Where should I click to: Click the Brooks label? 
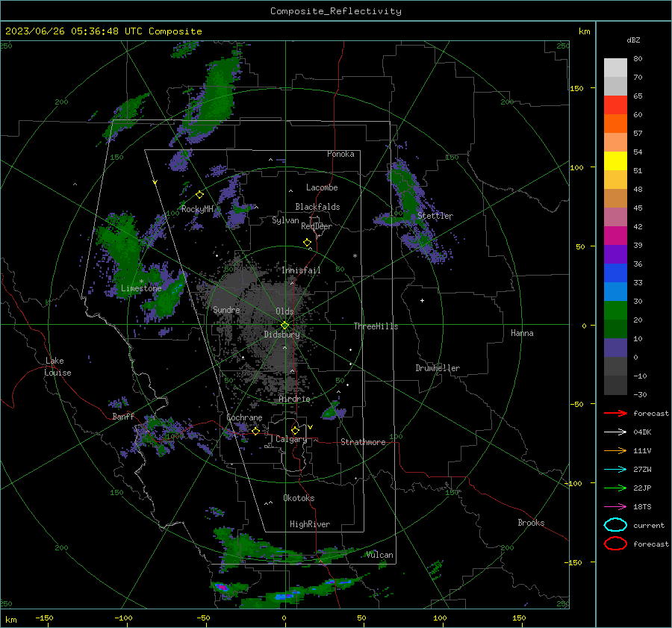coord(531,523)
